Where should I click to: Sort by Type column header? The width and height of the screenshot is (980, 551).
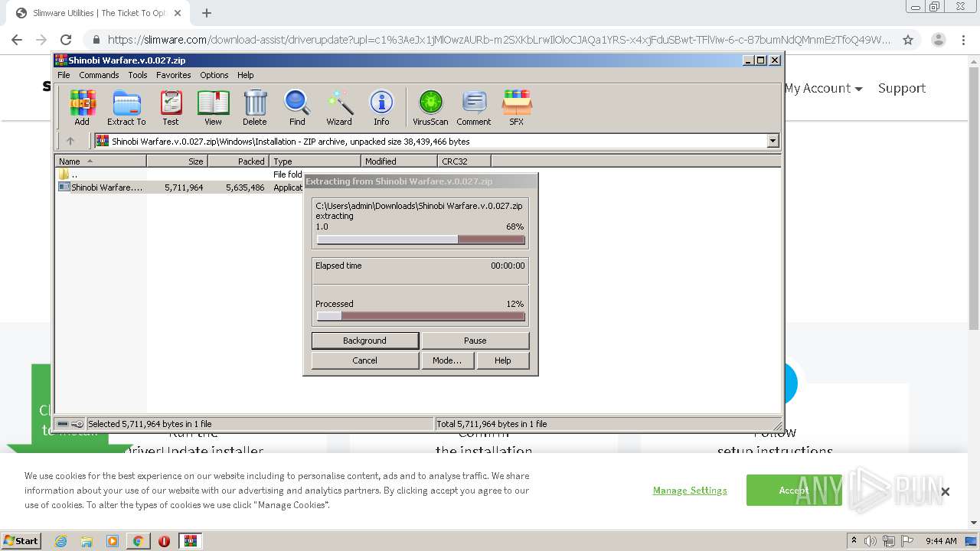click(315, 161)
